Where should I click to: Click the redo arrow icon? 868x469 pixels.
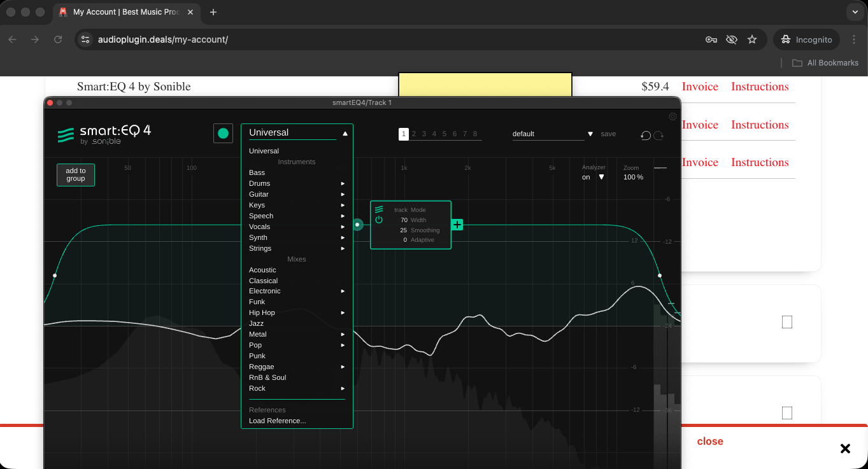point(659,135)
